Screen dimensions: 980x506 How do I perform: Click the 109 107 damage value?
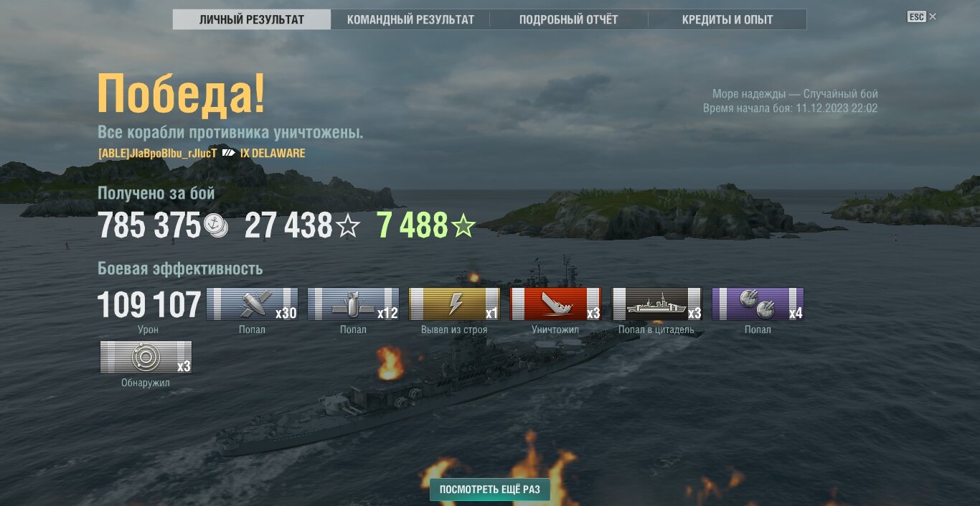coord(149,305)
